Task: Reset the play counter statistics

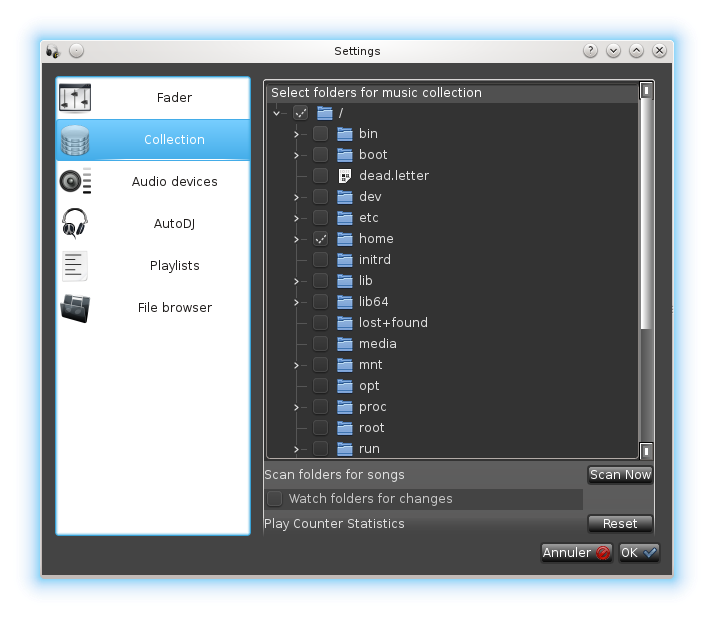Action: pyautogui.click(x=620, y=524)
